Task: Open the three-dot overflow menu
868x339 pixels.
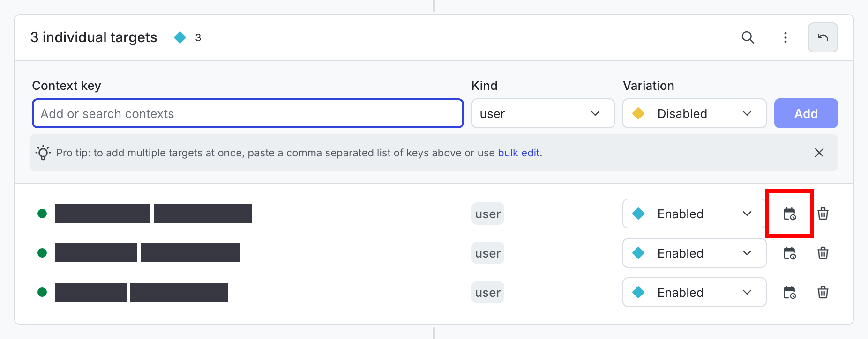Action: pos(785,37)
